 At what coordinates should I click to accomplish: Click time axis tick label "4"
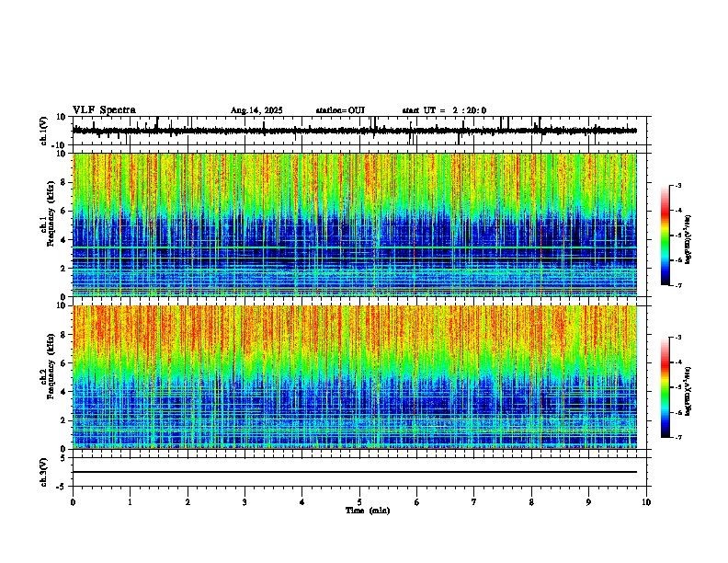(x=302, y=502)
